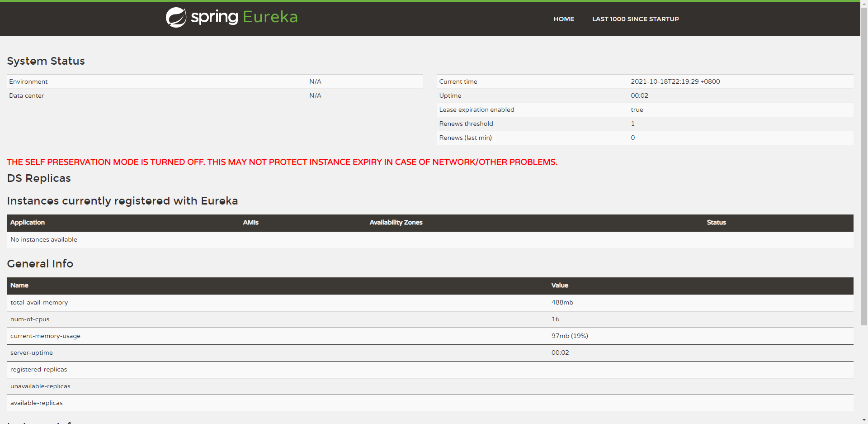Screen dimensions: 868x424
Task: Select the No instances available row
Action: coord(430,240)
